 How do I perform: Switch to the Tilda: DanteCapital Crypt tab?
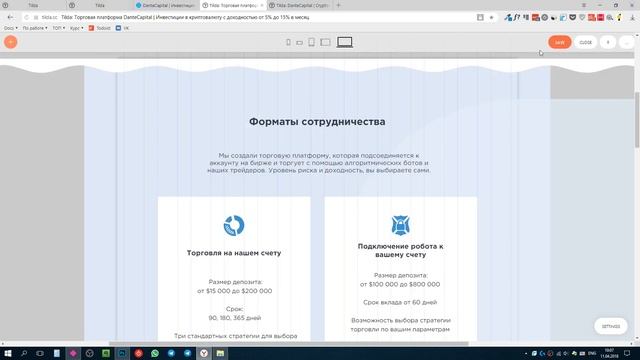[300, 6]
